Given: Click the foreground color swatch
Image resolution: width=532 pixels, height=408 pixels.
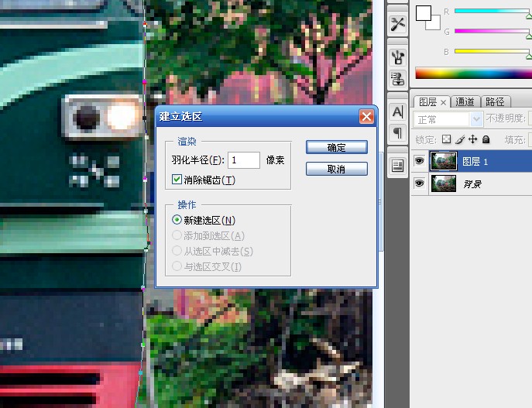Looking at the screenshot, I should pos(423,12).
